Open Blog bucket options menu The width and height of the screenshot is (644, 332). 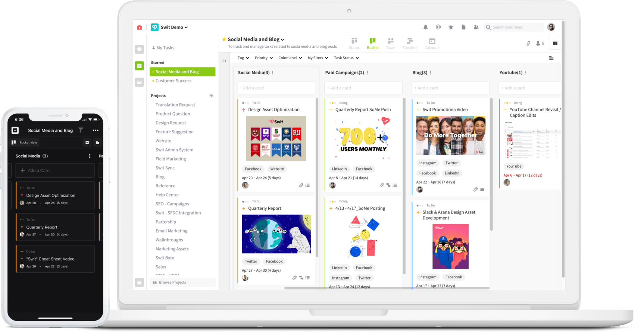point(431,73)
